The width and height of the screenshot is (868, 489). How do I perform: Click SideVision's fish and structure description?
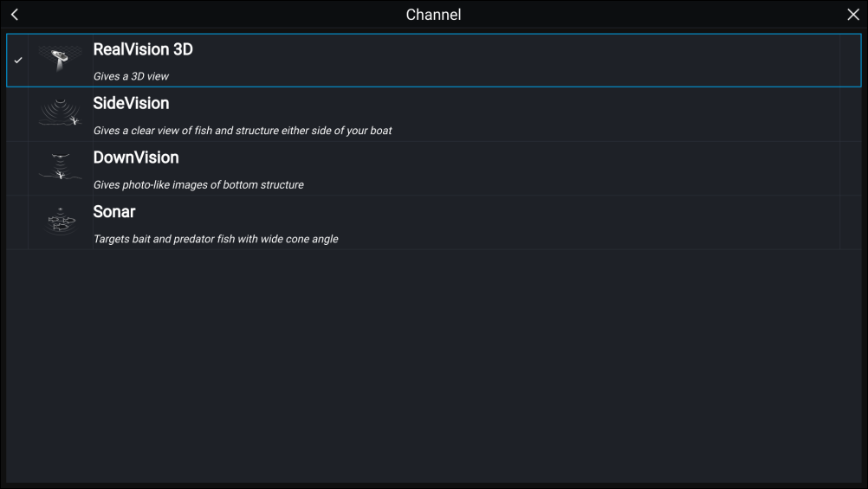pyautogui.click(x=243, y=131)
